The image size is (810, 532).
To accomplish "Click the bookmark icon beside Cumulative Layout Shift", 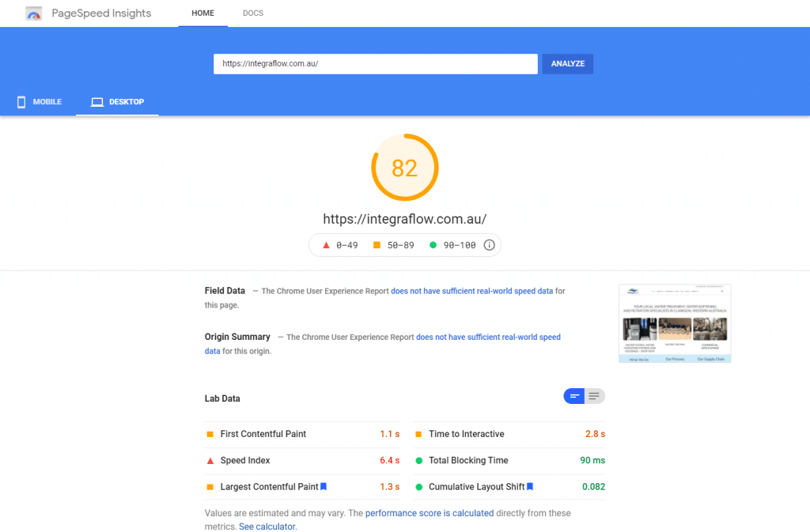I will [x=531, y=486].
